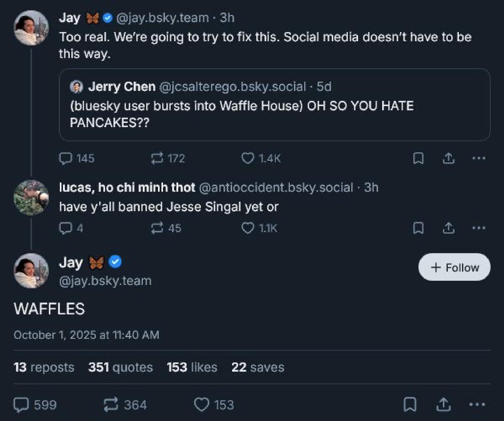Follow Jay with the Follow button
Image resolution: width=504 pixels, height=421 pixels.
[454, 267]
